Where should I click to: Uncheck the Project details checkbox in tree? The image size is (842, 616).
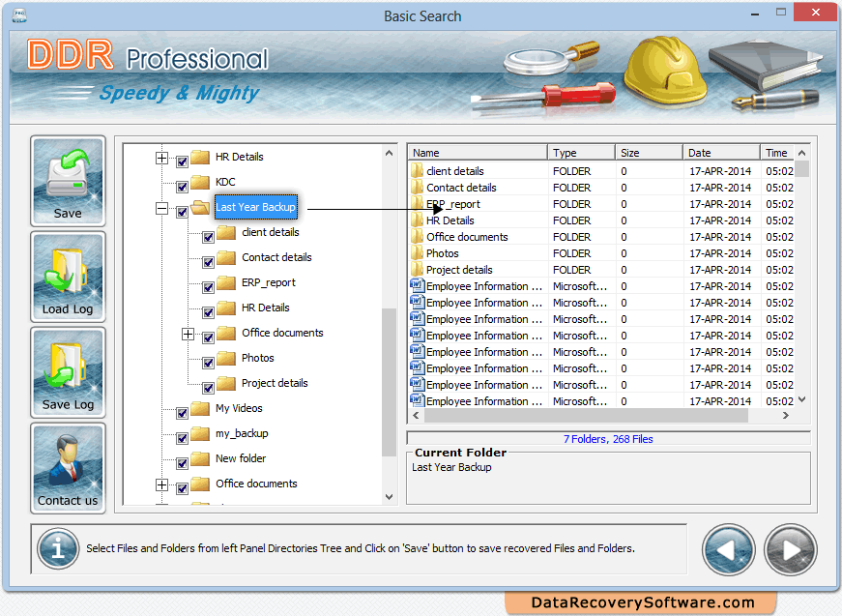click(x=209, y=388)
